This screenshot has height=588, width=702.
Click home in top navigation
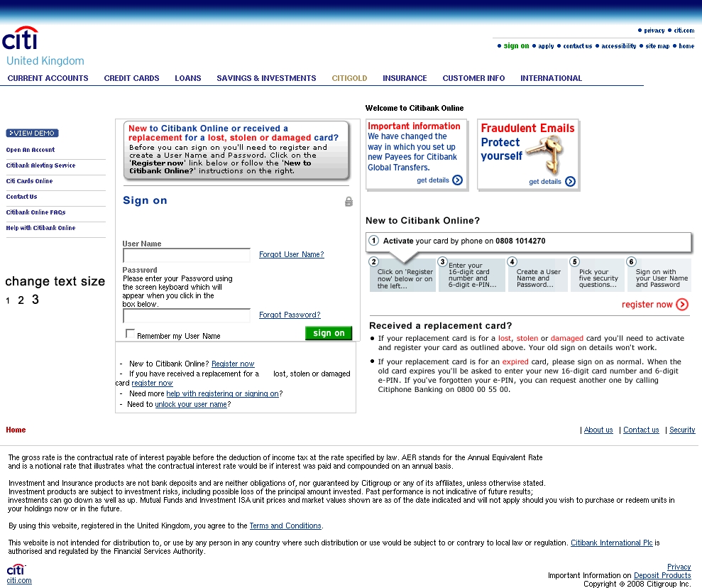(686, 45)
